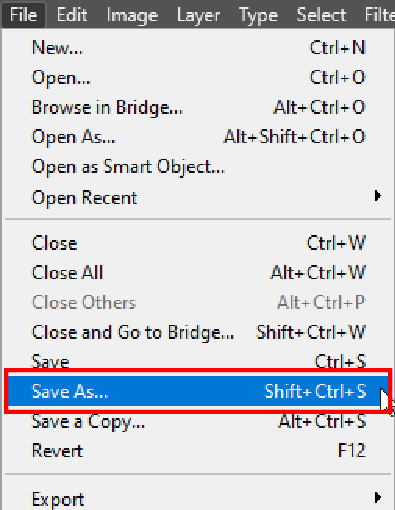
Task: Click the Save menu entry
Action: pyautogui.click(x=198, y=361)
